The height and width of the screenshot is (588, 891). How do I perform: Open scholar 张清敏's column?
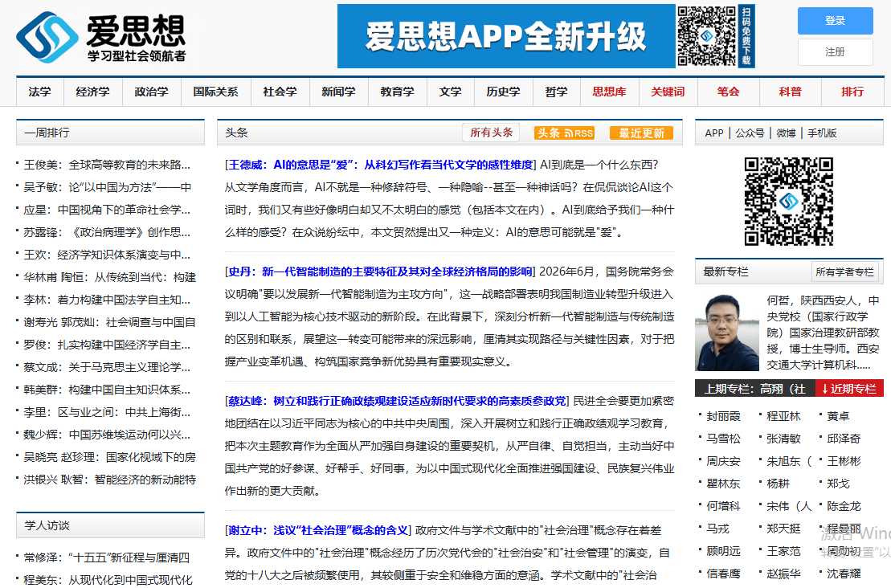pos(783,439)
